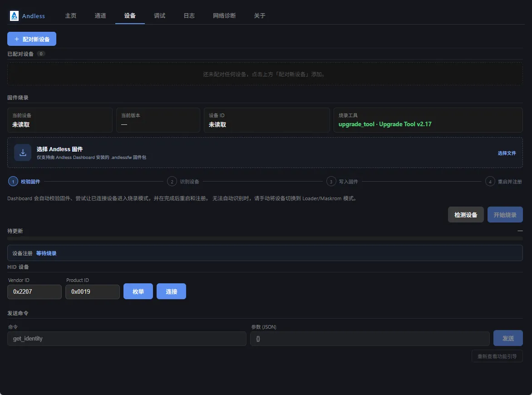Click the 选择 Andless 固件 title
Viewport: 532px width, 395px height.
tap(60, 149)
